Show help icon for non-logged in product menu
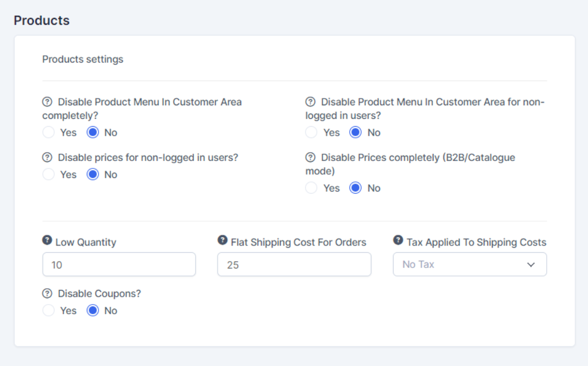The height and width of the screenshot is (366, 588). tap(311, 101)
